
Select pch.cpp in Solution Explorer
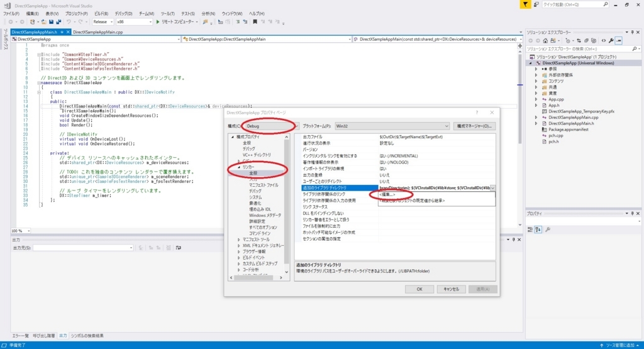coord(556,135)
